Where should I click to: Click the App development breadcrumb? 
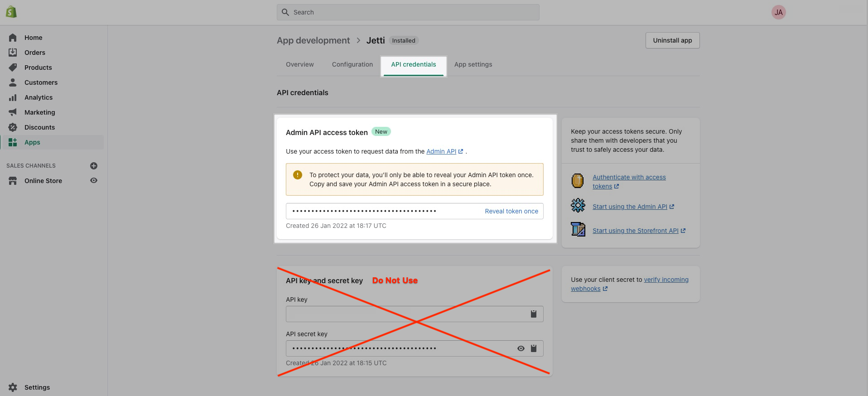313,40
